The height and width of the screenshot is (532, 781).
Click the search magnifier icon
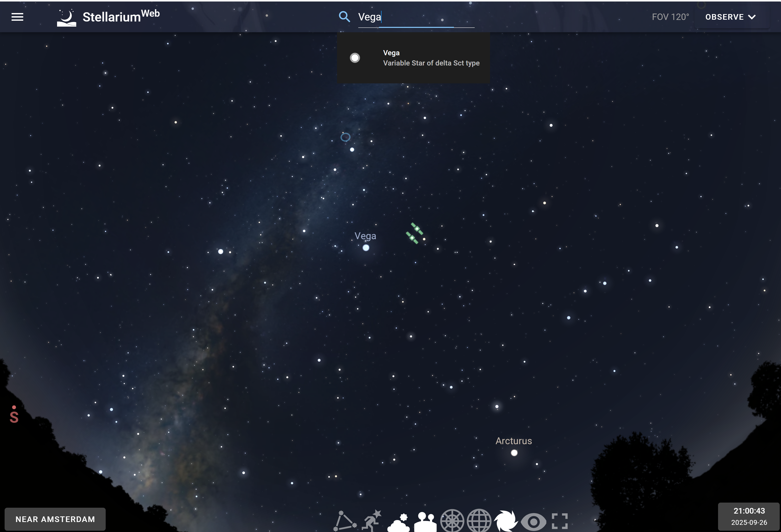(x=344, y=16)
